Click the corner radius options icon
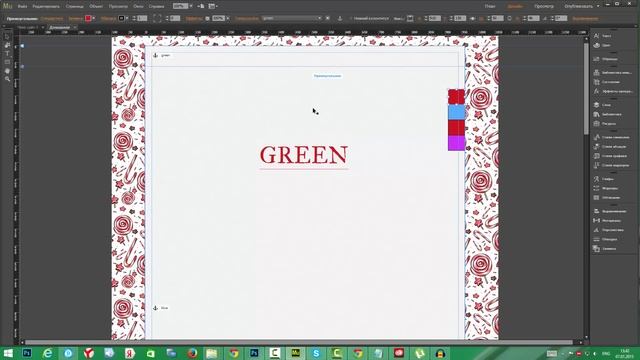The width and height of the screenshot is (640, 360). click(157, 18)
